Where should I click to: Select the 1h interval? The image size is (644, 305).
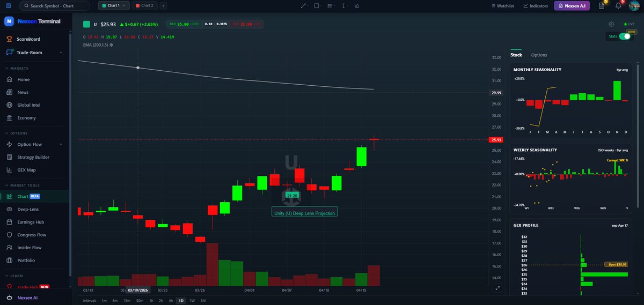coord(151,300)
